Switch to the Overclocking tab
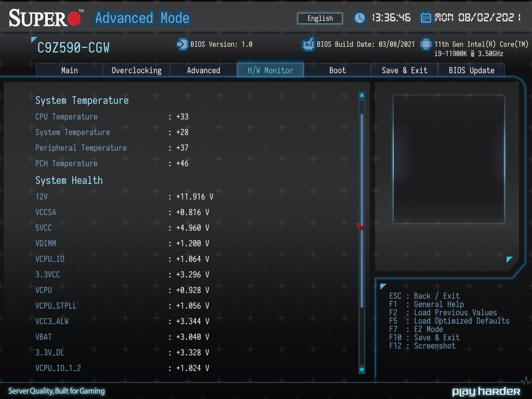Image resolution: width=532 pixels, height=399 pixels. coord(137,70)
